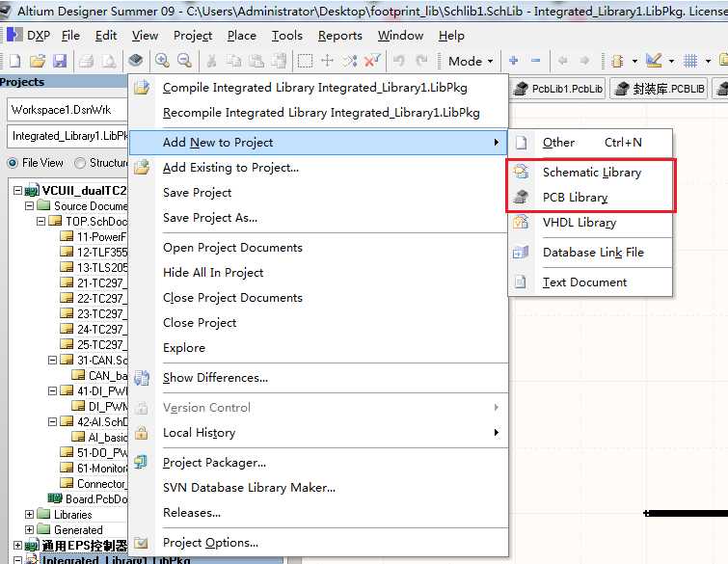The image size is (728, 564).
Task: Choose Compile Integrated Library Integrated_Library1.LibPkg
Action: 318,88
